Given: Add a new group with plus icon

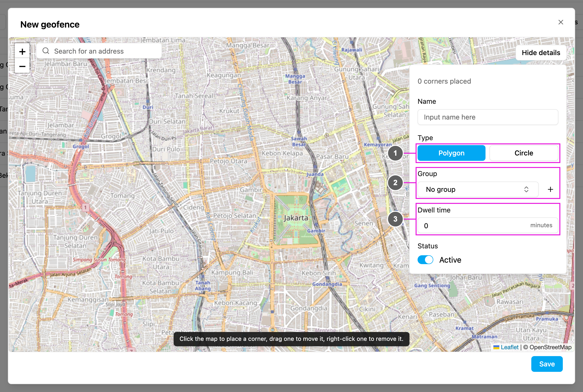Looking at the screenshot, I should tap(550, 190).
